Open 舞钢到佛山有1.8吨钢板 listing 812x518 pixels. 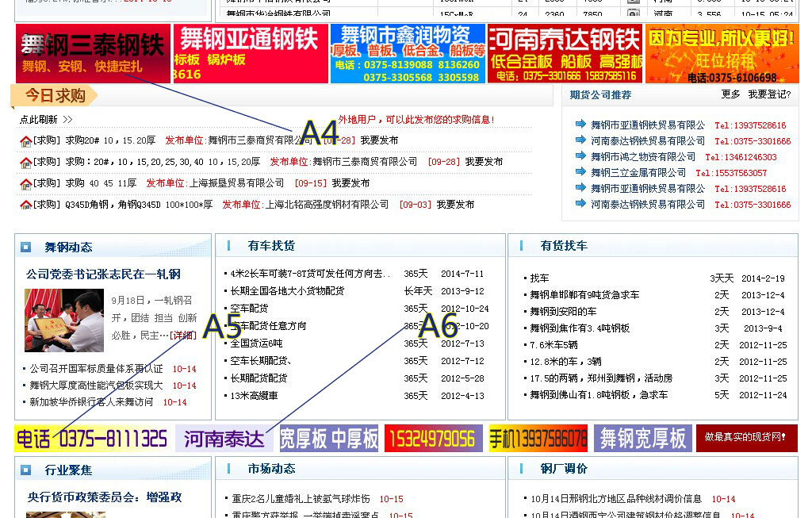[x=599, y=395]
